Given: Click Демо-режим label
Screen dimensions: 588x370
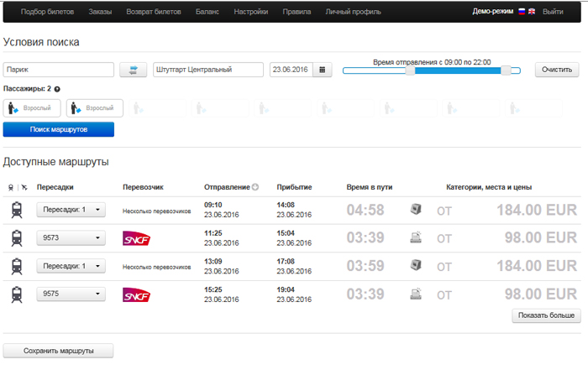Looking at the screenshot, I should 493,11.
